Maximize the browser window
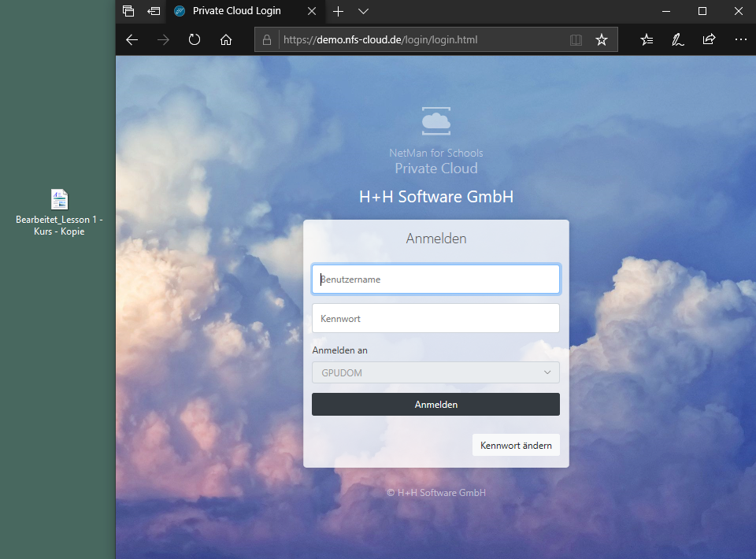This screenshot has height=559, width=756. 702,11
